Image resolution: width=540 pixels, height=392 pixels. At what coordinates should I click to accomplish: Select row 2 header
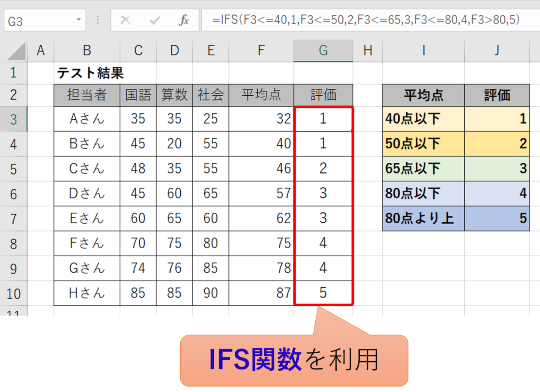click(13, 95)
